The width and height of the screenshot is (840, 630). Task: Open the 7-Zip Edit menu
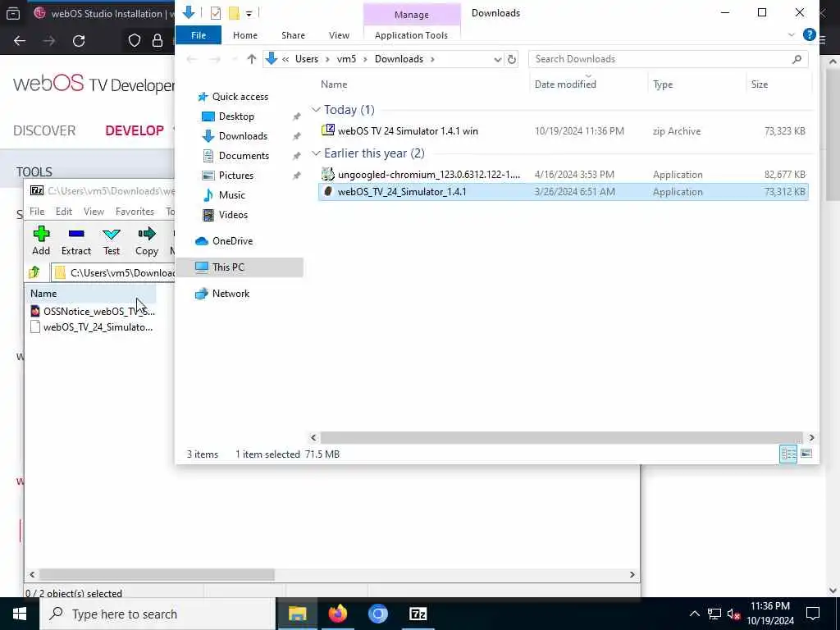tap(64, 212)
